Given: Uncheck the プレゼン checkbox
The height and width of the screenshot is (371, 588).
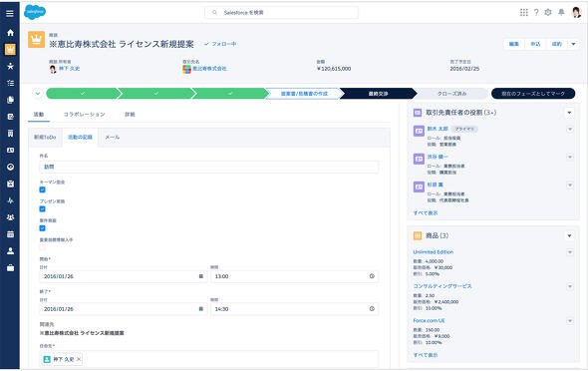Looking at the screenshot, I should [43, 209].
